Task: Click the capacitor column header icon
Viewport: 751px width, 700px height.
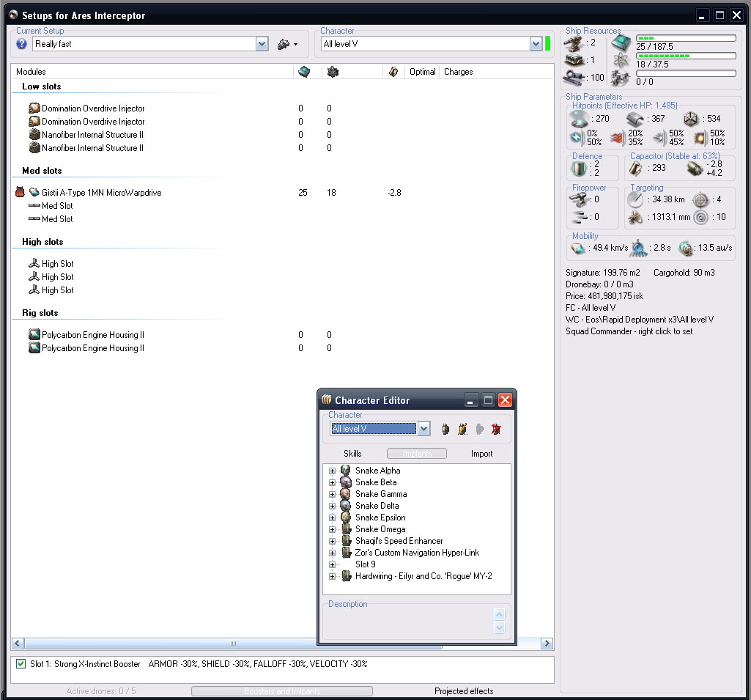Action: (x=393, y=72)
